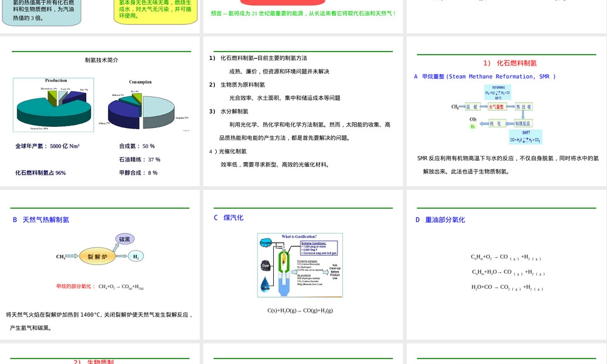Click the line 3) 水分解制氢
Screen dimensions: 607x364
click(228, 112)
